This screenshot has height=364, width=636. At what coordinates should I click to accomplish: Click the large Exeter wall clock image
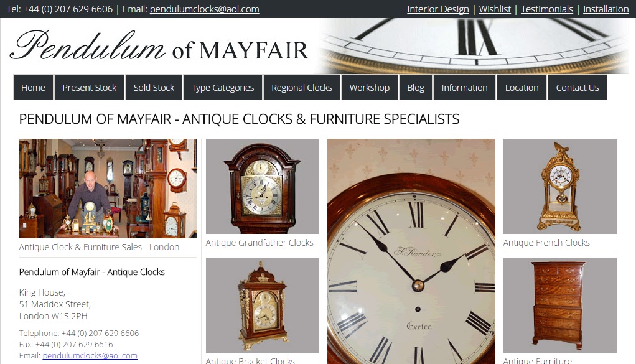(x=411, y=251)
